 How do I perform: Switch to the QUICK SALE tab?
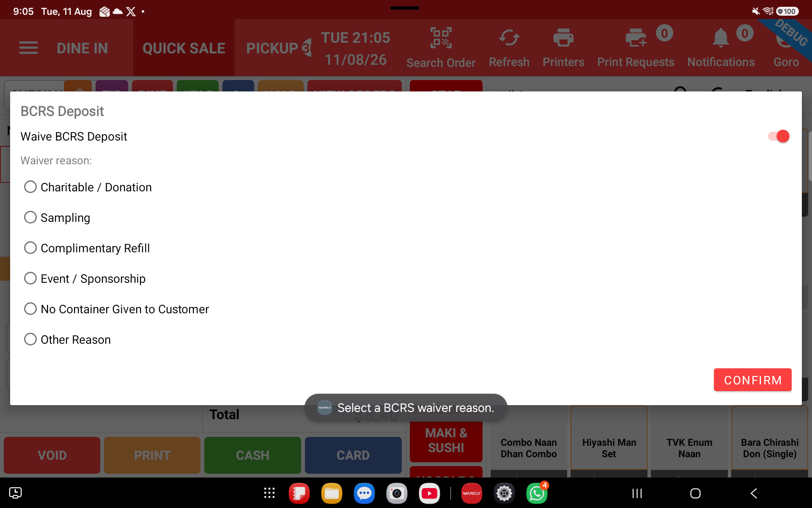(x=184, y=48)
